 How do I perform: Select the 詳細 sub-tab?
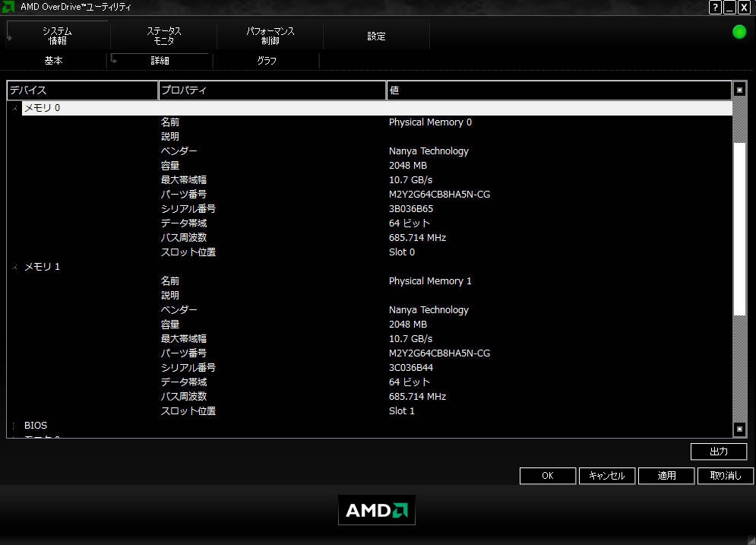pyautogui.click(x=160, y=60)
